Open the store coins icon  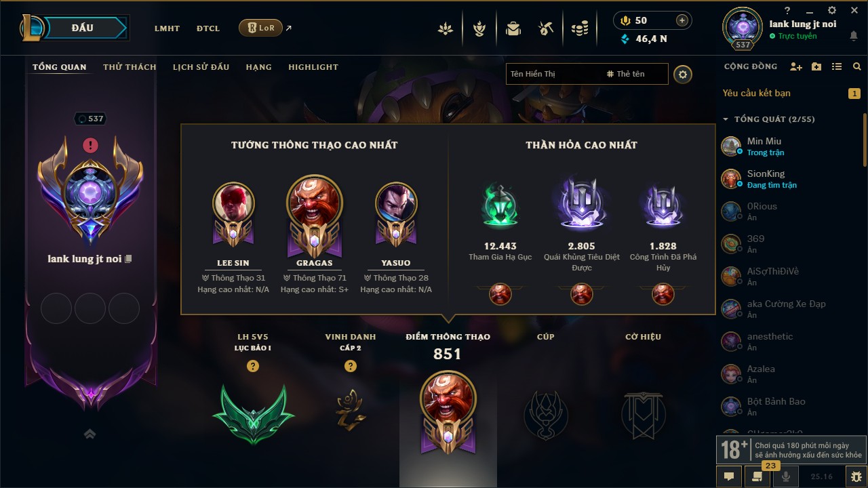pos(579,28)
